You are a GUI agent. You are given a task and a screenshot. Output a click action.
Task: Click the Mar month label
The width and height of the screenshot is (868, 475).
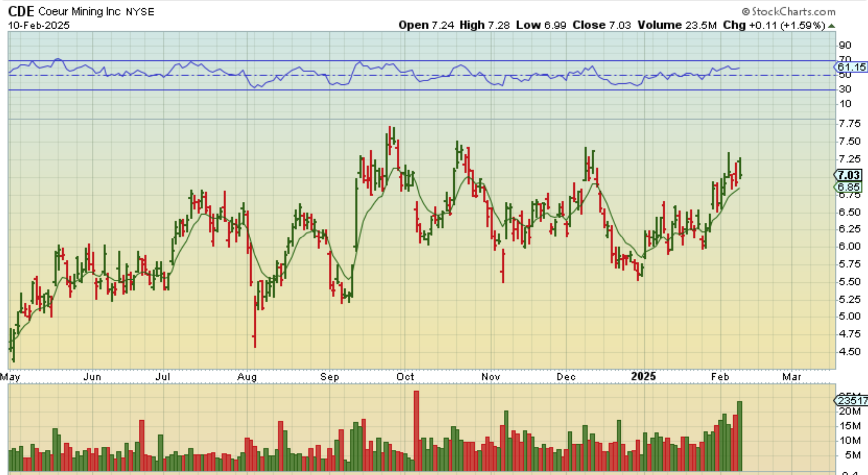point(791,377)
